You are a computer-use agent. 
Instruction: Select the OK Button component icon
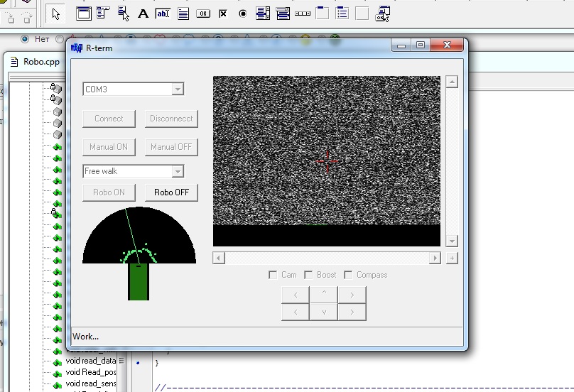203,13
